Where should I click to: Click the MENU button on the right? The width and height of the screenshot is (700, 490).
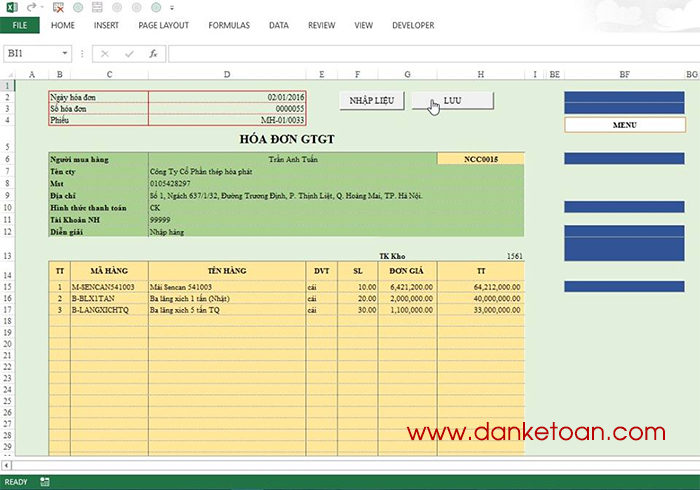625,125
